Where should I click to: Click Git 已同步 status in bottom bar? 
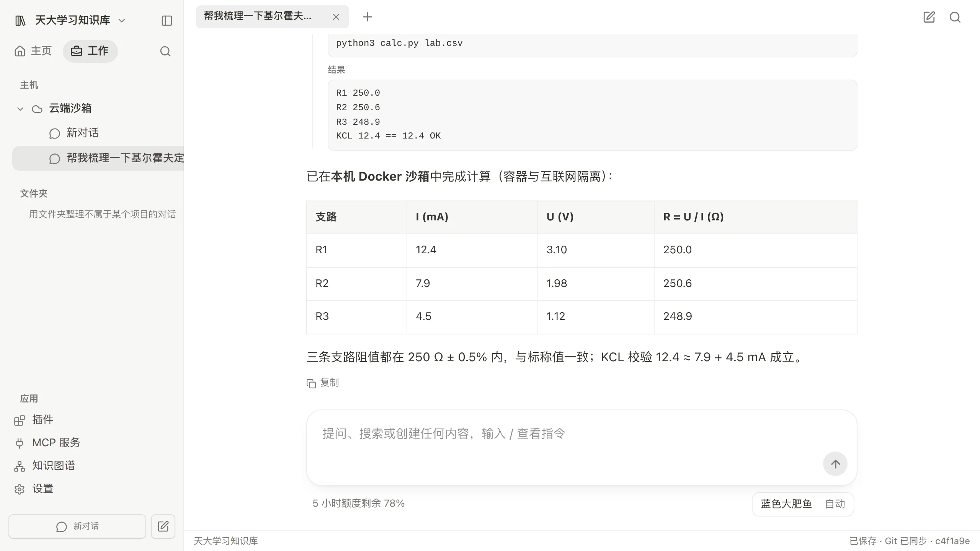[x=906, y=541]
